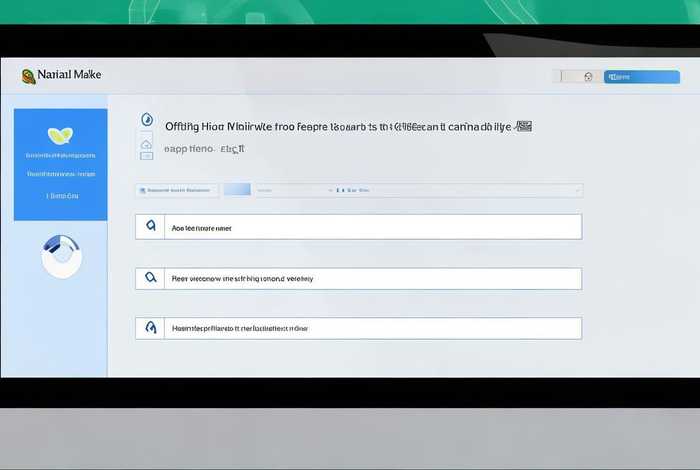Click the icon in the third list row
The height and width of the screenshot is (470, 700).
coord(150,328)
